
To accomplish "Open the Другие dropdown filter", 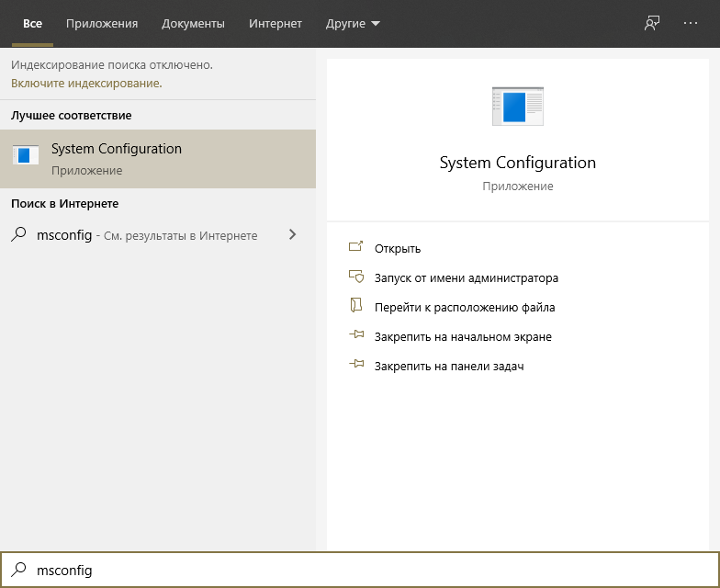I will click(353, 24).
